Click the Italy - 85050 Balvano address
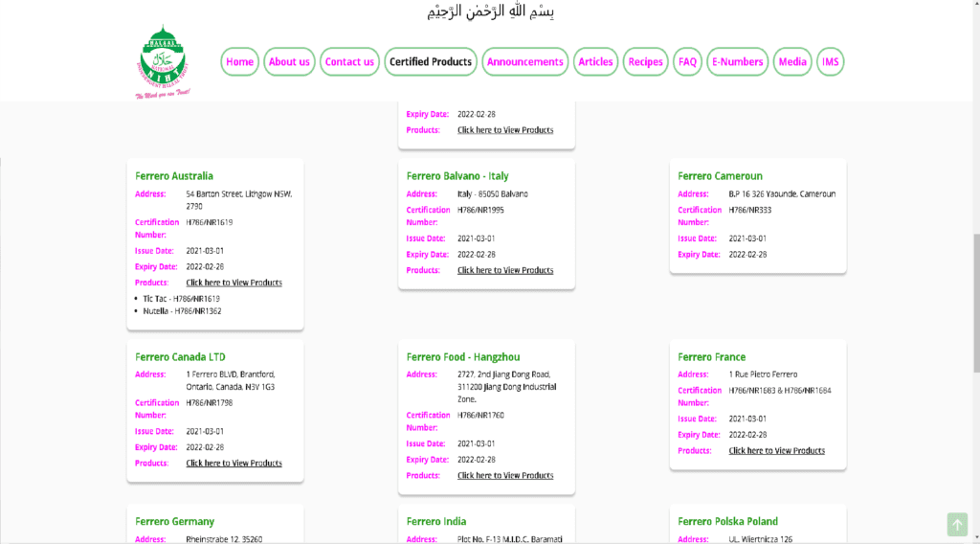980x544 pixels. tap(493, 193)
